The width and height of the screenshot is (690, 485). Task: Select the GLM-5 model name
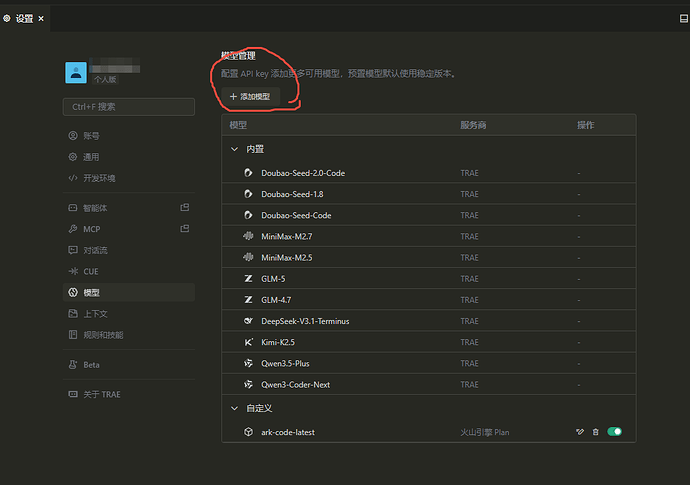[x=273, y=279]
